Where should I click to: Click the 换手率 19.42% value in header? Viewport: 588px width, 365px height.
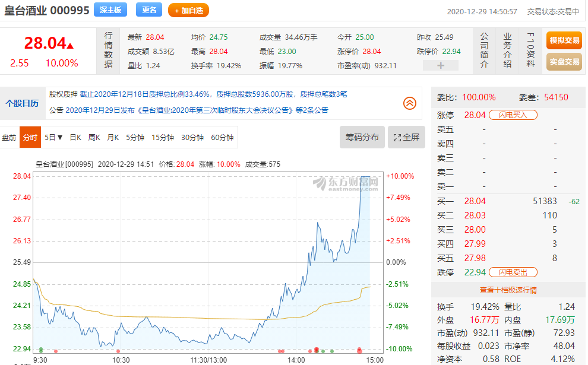click(x=229, y=66)
